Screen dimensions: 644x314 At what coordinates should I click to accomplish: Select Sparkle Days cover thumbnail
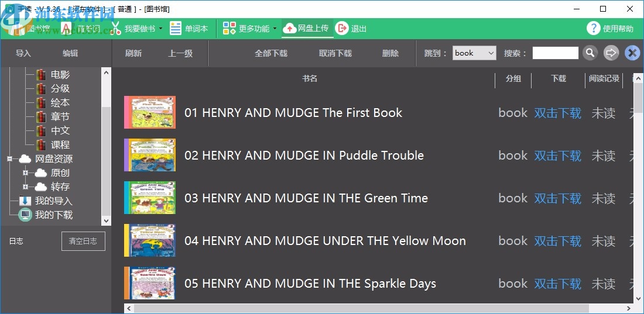[x=150, y=283]
